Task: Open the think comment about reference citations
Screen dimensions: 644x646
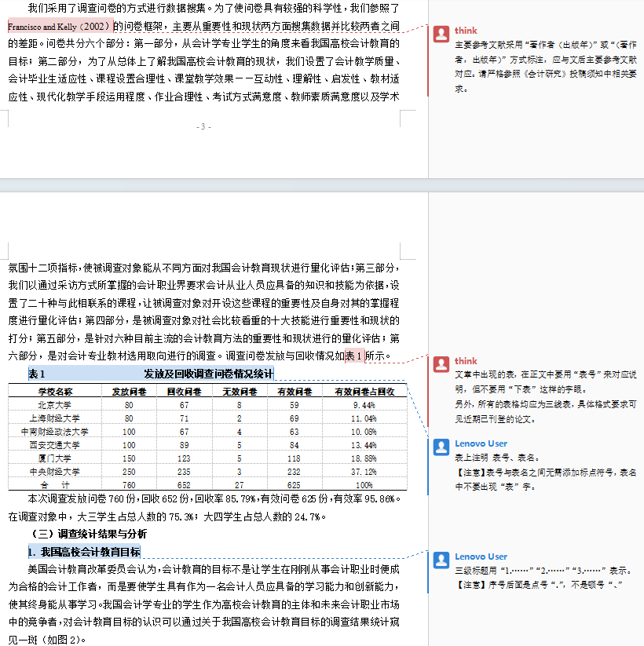Action: point(546,67)
